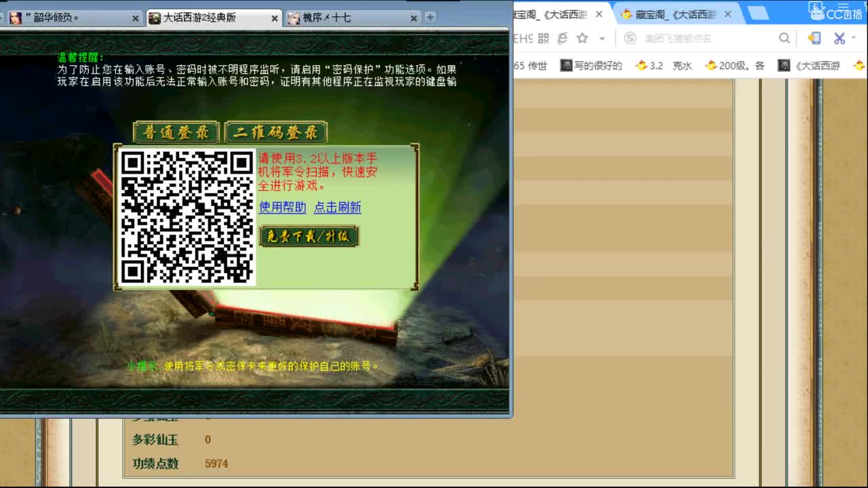
Task: Click the 多彩仙玉 label
Action: coord(155,440)
